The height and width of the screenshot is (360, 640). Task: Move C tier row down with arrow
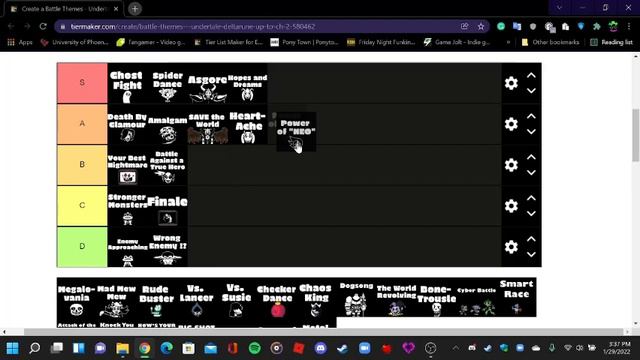(x=531, y=213)
